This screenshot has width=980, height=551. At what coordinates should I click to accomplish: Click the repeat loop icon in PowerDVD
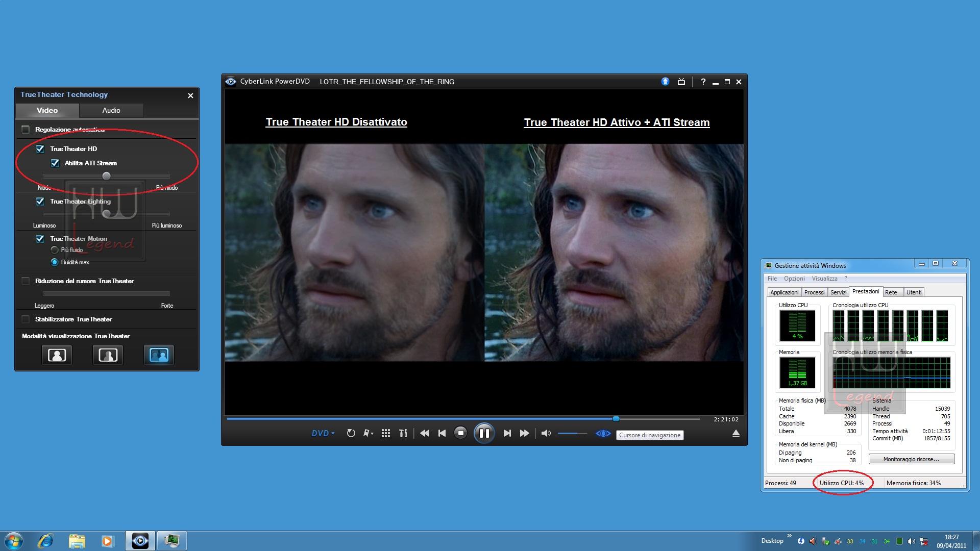tap(351, 433)
